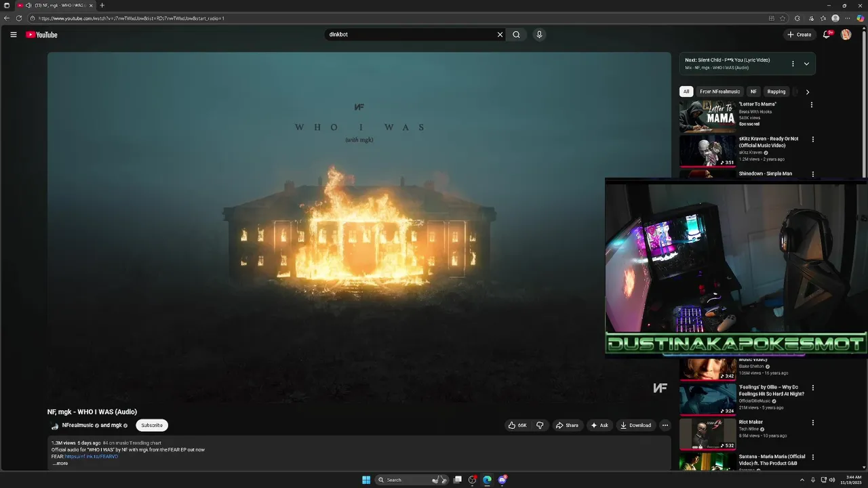Screen dimensions: 868x488
Task: Switch to the NF, mgk browser tab
Action: coord(56,5)
